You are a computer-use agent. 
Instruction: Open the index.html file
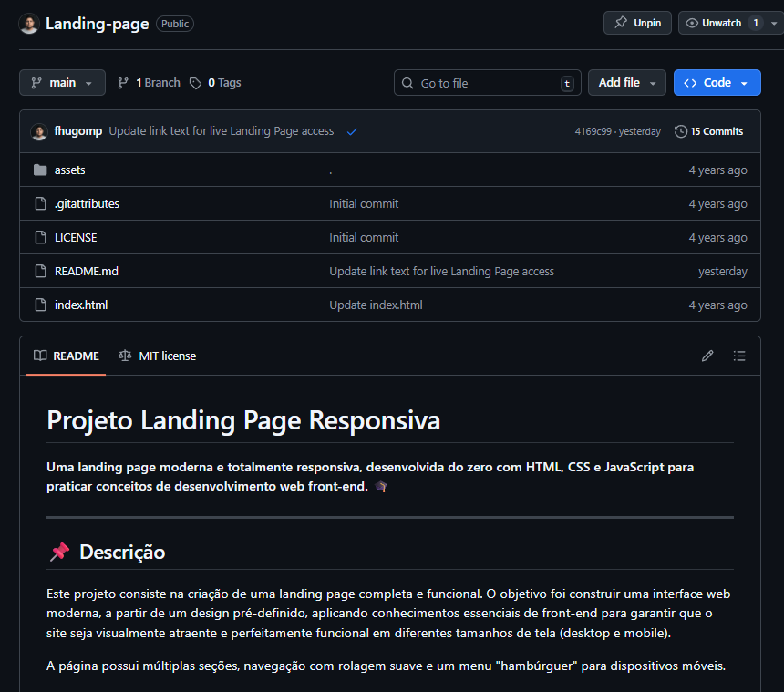pos(81,305)
